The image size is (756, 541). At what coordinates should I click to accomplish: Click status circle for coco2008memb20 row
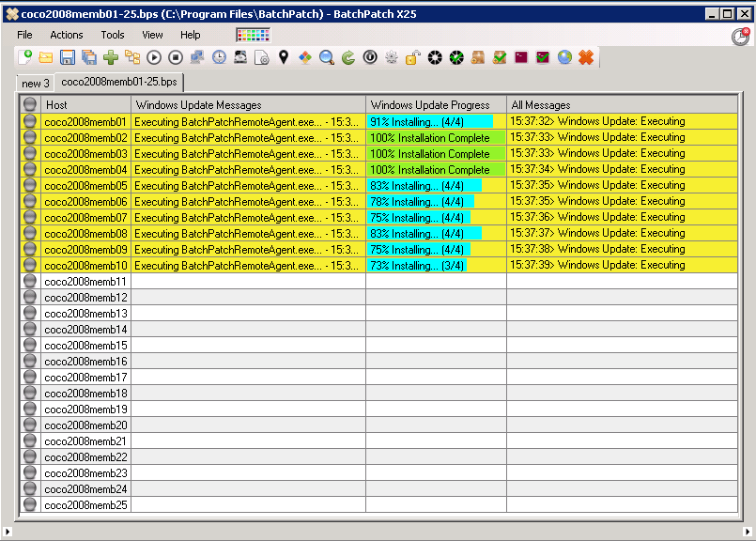[x=30, y=425]
